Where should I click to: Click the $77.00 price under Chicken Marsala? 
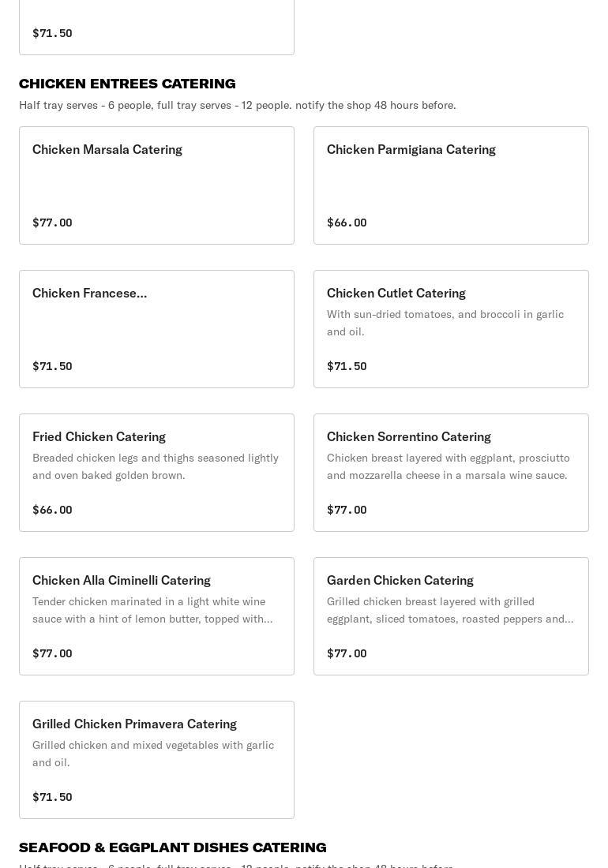[x=52, y=223]
